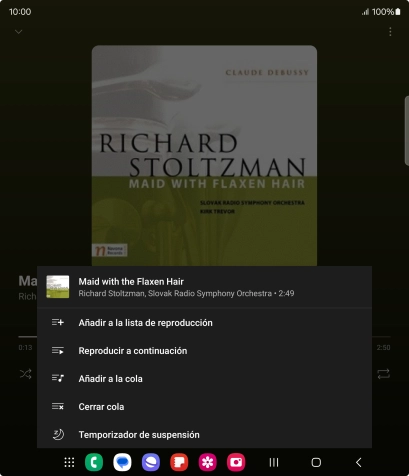Tap the song thumbnail in the menu header
The image size is (409, 476).
(x=58, y=286)
